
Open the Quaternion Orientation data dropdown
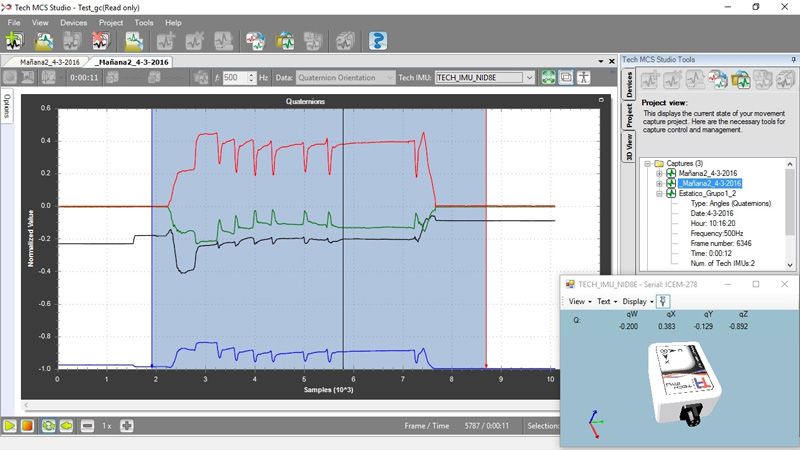click(338, 78)
